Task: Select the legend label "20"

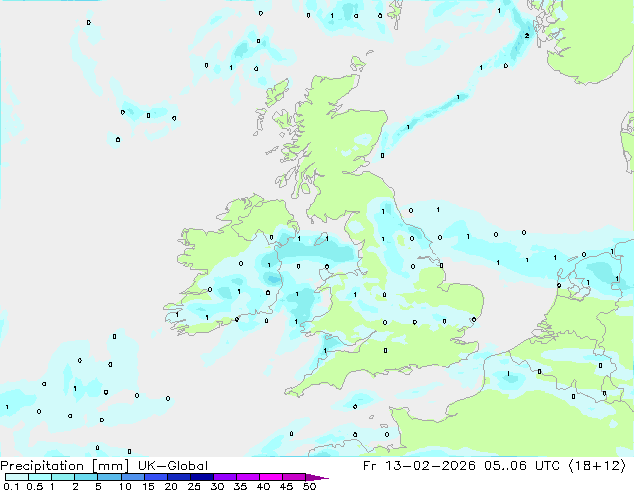Action: click(171, 486)
